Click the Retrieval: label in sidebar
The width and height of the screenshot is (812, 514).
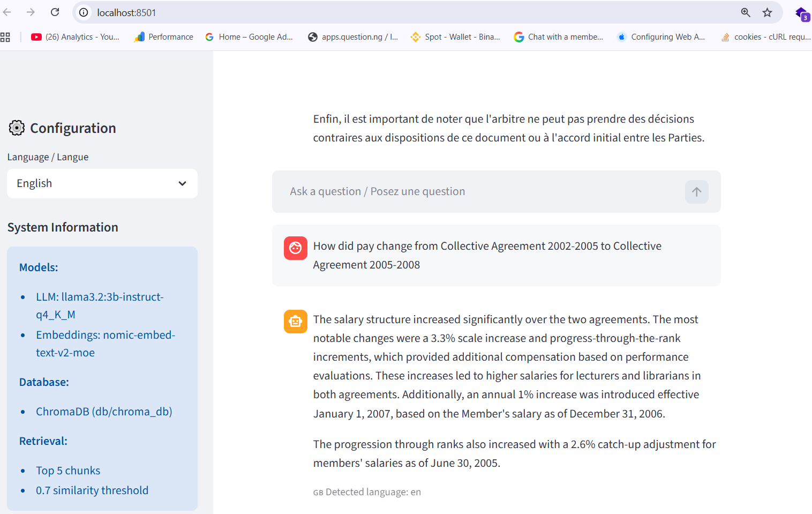click(x=43, y=441)
